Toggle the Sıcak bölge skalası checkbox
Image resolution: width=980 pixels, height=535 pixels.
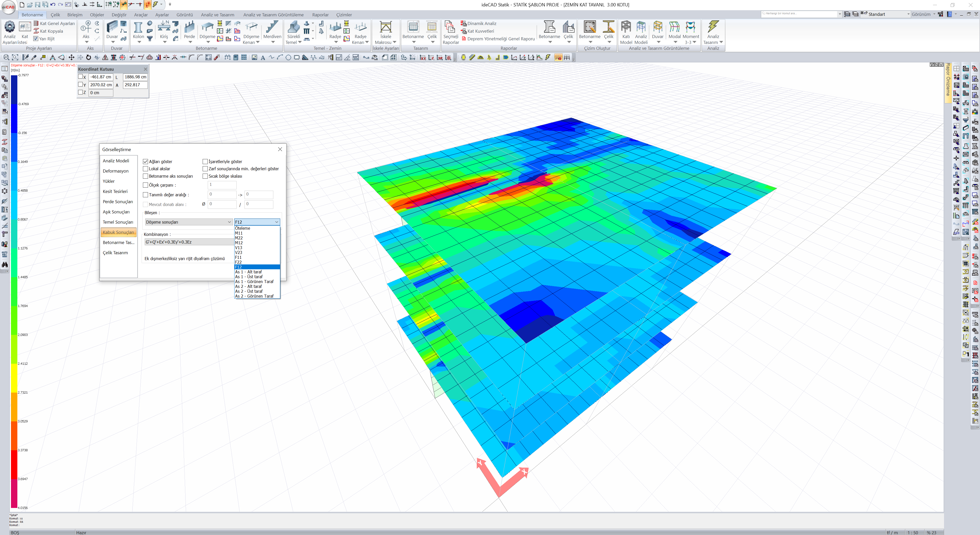(205, 176)
